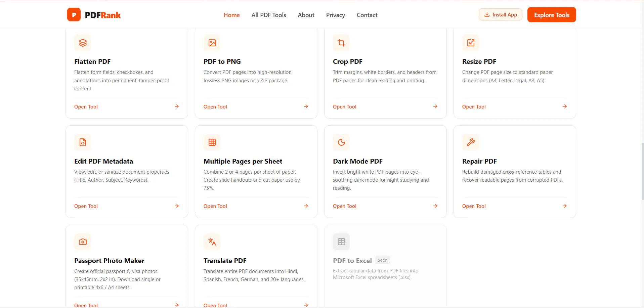Open Tool link for Flatten PDF
The width and height of the screenshot is (644, 308).
pyautogui.click(x=86, y=107)
